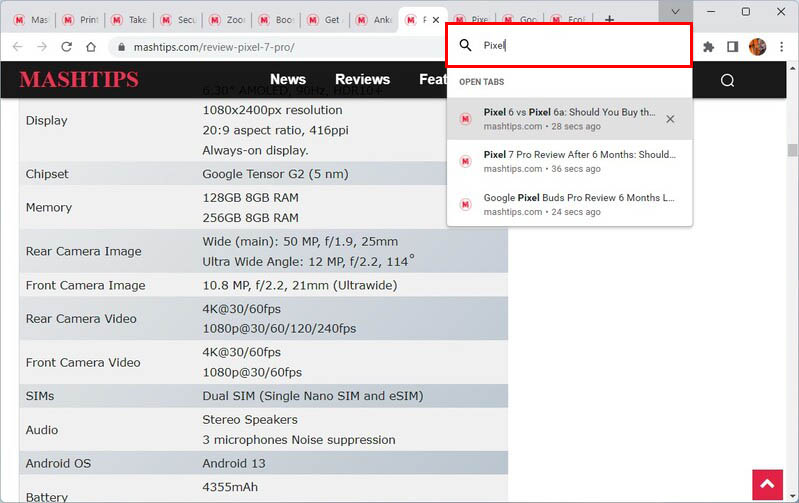Switch to the Zoo tab
799x503 pixels.
[x=227, y=20]
